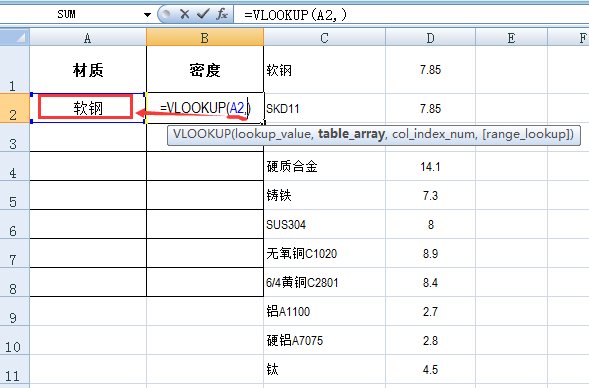This screenshot has height=388, width=589.
Task: Select row 7 header
Action: pos(15,253)
